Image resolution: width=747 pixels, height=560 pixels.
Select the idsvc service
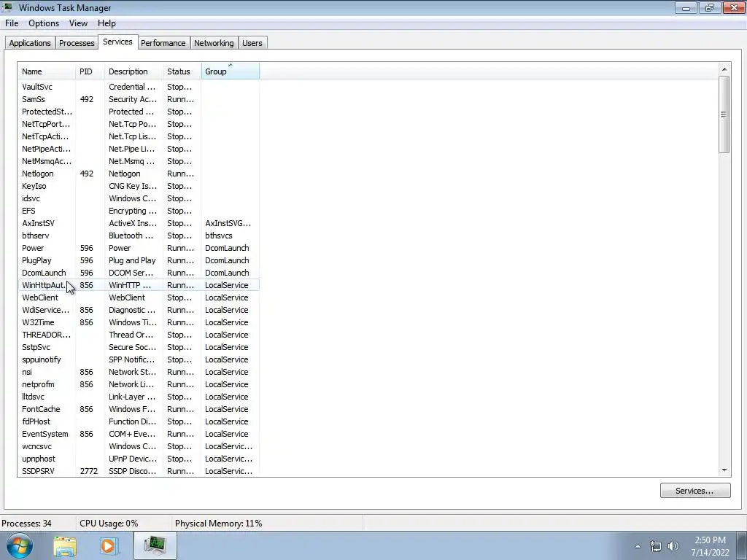click(31, 198)
